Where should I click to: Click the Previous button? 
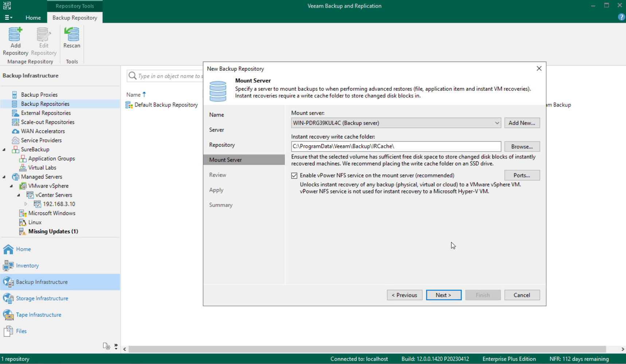(x=404, y=295)
